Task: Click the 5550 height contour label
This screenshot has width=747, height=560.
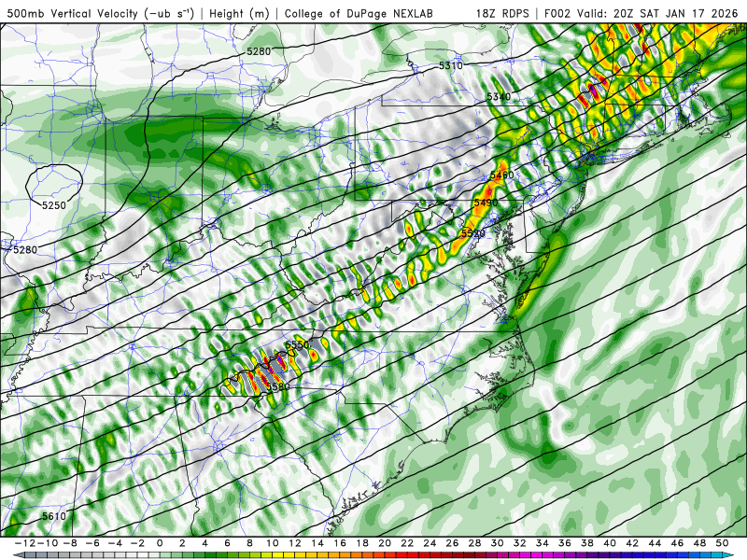Action: [x=297, y=345]
